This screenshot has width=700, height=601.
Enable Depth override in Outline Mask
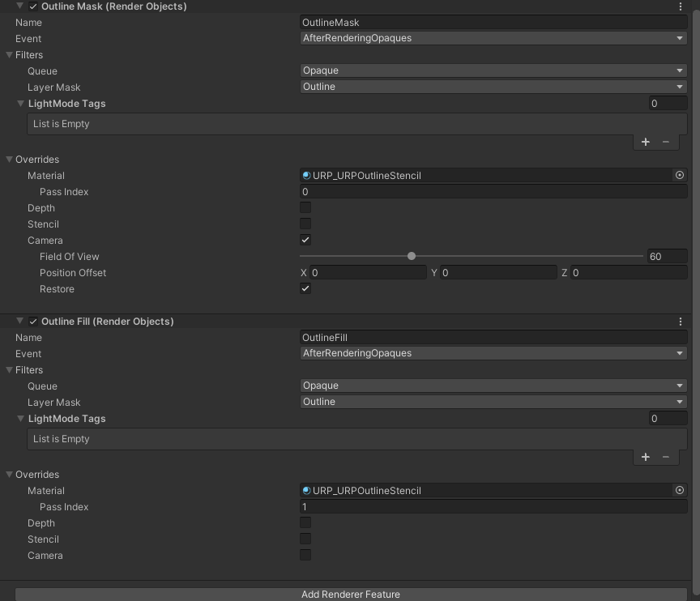tap(305, 208)
